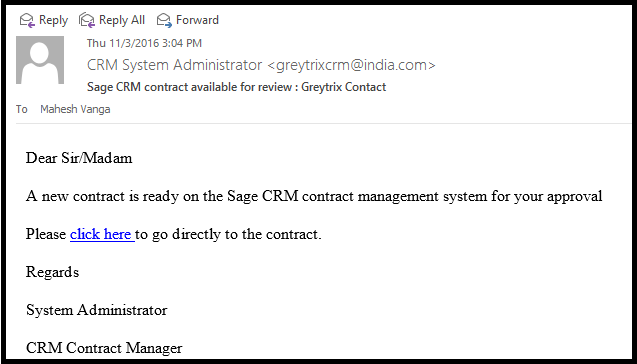The image size is (637, 364).
Task: Select recipient Mahesh Vanga
Action: pyautogui.click(x=75, y=109)
